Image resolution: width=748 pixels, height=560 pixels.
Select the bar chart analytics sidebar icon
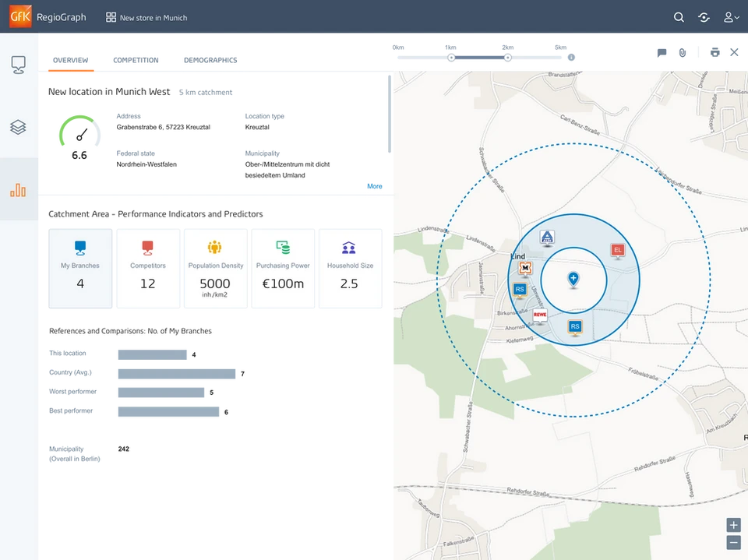click(x=18, y=190)
